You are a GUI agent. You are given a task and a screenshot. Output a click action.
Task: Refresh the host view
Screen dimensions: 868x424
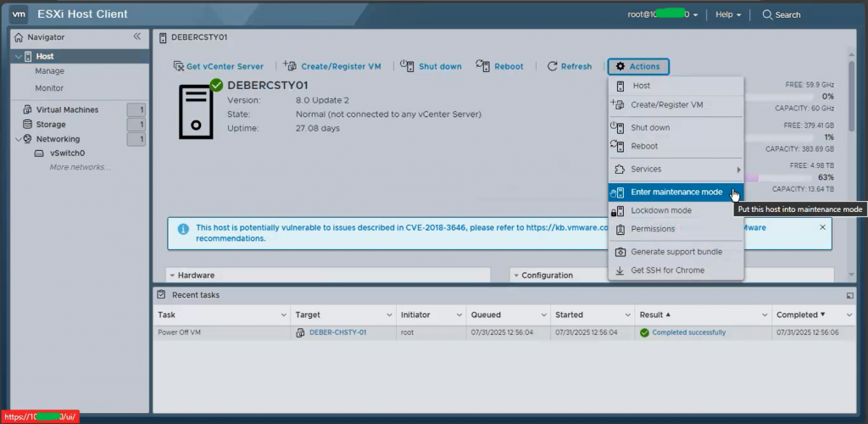click(x=569, y=66)
